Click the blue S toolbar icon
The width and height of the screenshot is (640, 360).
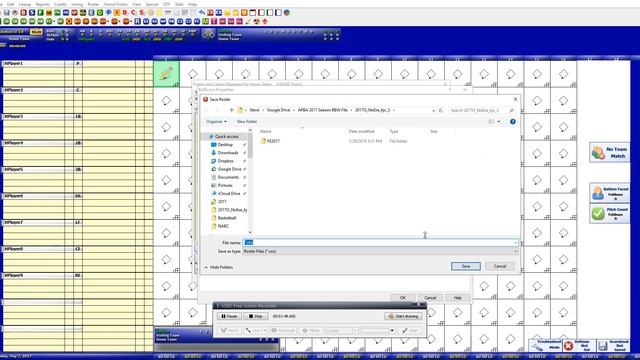(32, 13)
